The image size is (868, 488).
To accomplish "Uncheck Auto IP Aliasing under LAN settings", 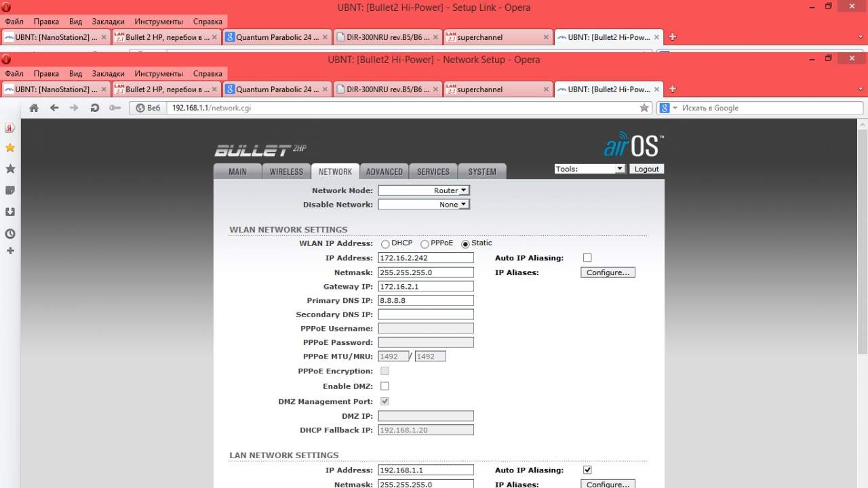I will coord(587,470).
